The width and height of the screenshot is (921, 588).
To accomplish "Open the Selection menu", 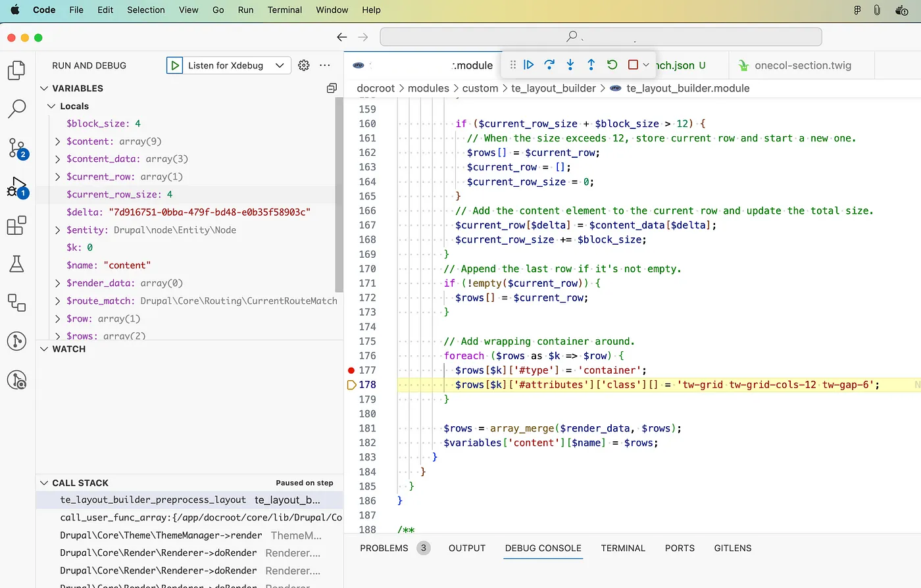I will 146,10.
